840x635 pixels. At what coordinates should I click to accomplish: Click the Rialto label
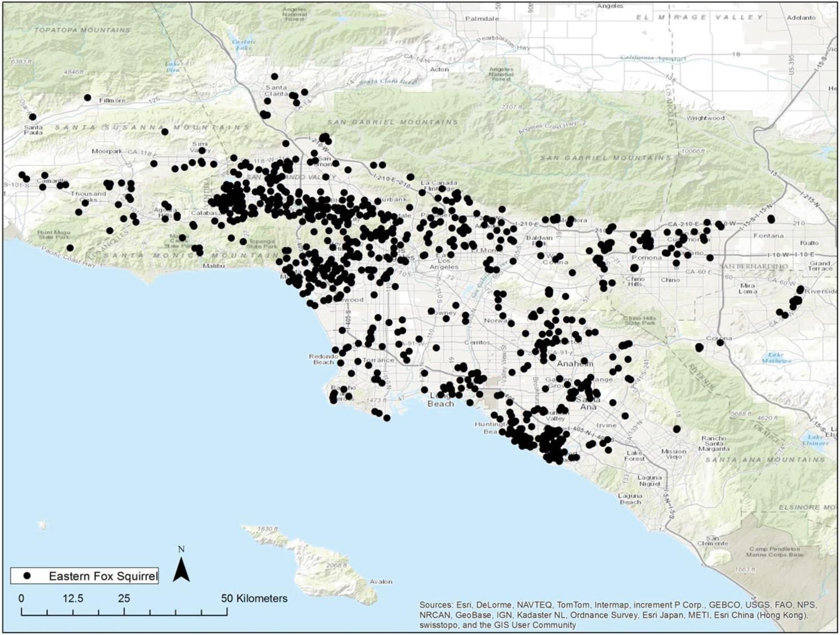(x=809, y=243)
